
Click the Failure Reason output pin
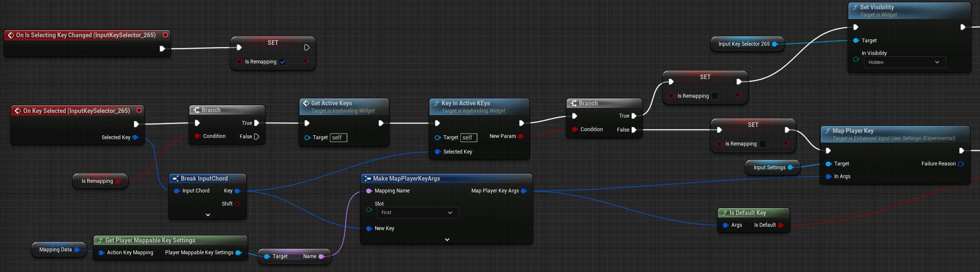pos(961,164)
